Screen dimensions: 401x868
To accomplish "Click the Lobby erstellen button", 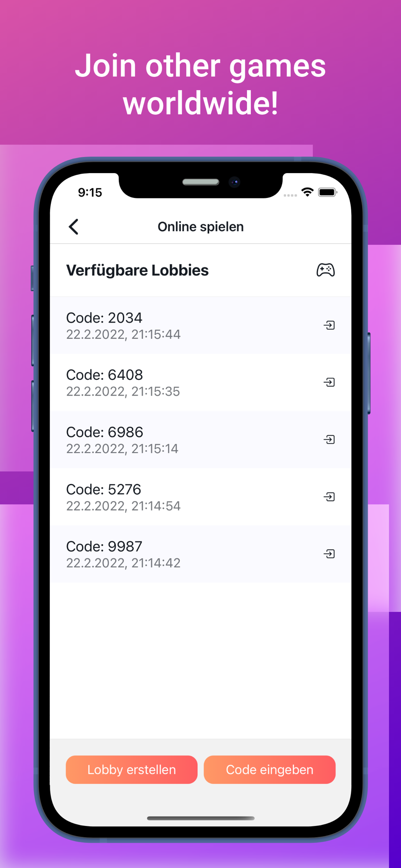I will click(131, 769).
